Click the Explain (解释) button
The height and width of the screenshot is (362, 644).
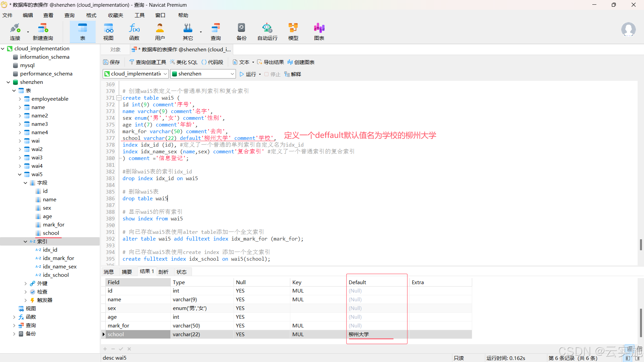click(x=293, y=74)
